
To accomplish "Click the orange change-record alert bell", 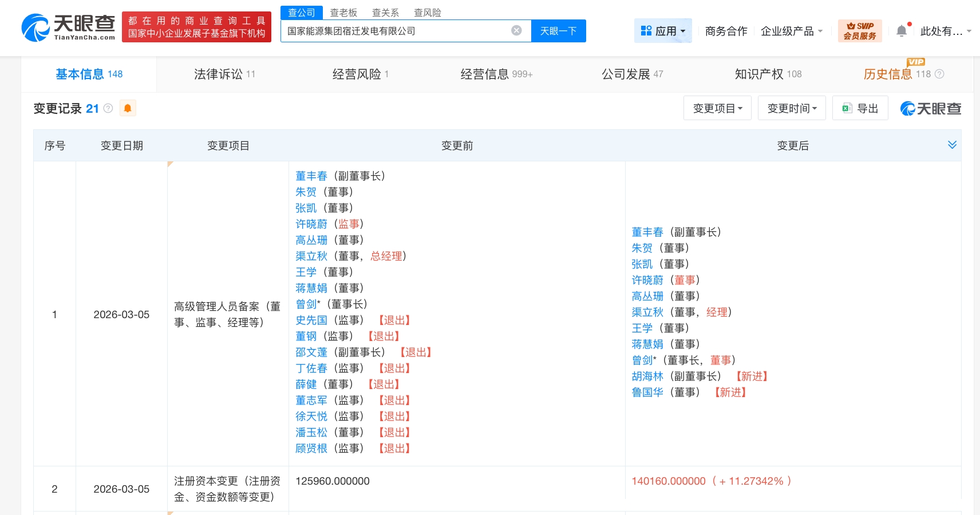I will click(x=128, y=108).
